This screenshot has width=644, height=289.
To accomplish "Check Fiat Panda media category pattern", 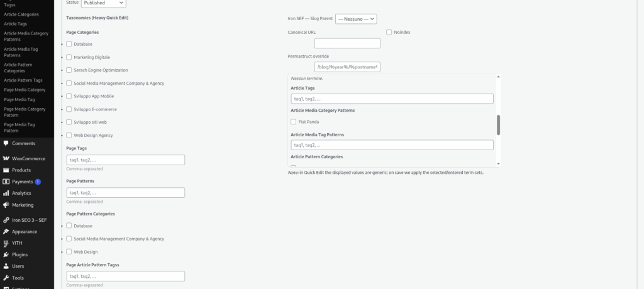I will tap(293, 121).
